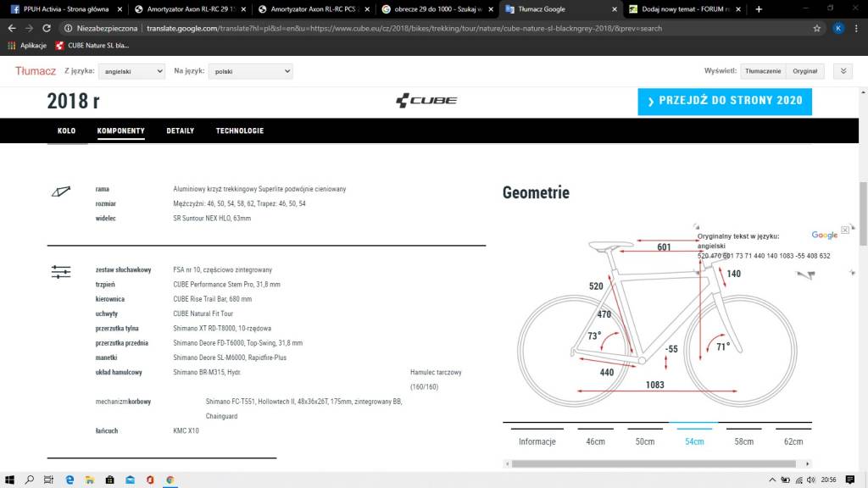The image size is (868, 488).
Task: Select the 46cm frame size
Action: (x=595, y=441)
